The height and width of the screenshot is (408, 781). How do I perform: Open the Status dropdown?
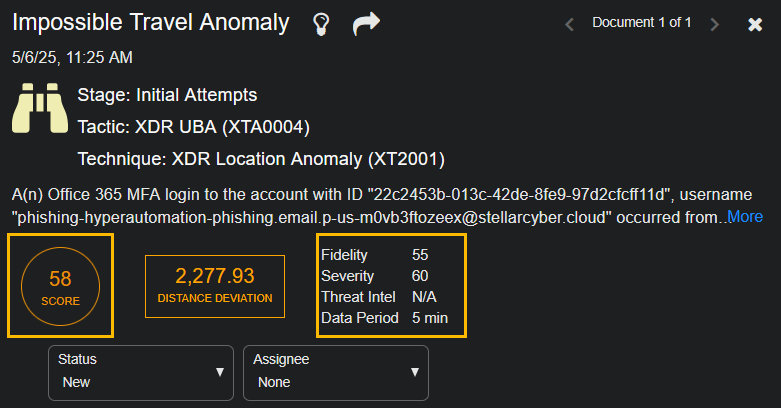pos(141,372)
